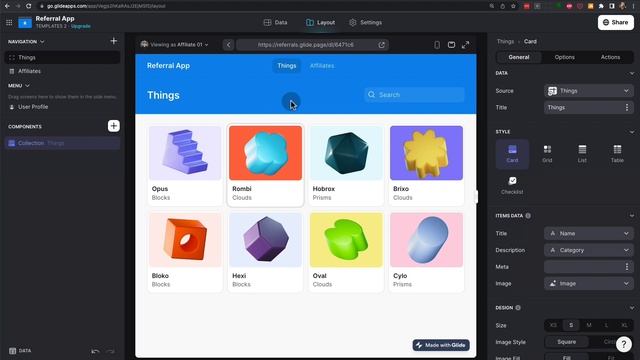
Task: Select the Options tab
Action: pyautogui.click(x=564, y=57)
